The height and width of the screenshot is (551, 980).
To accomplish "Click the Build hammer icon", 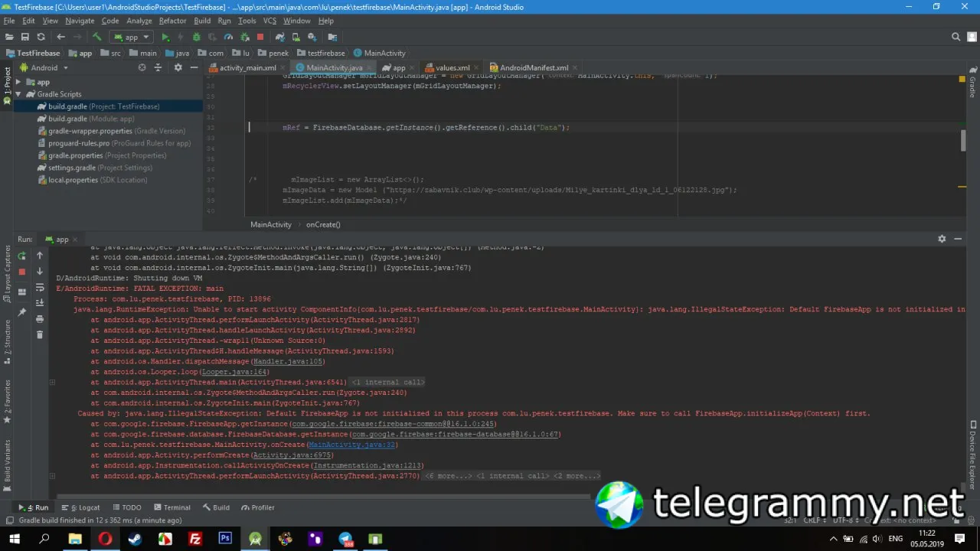I will point(96,37).
